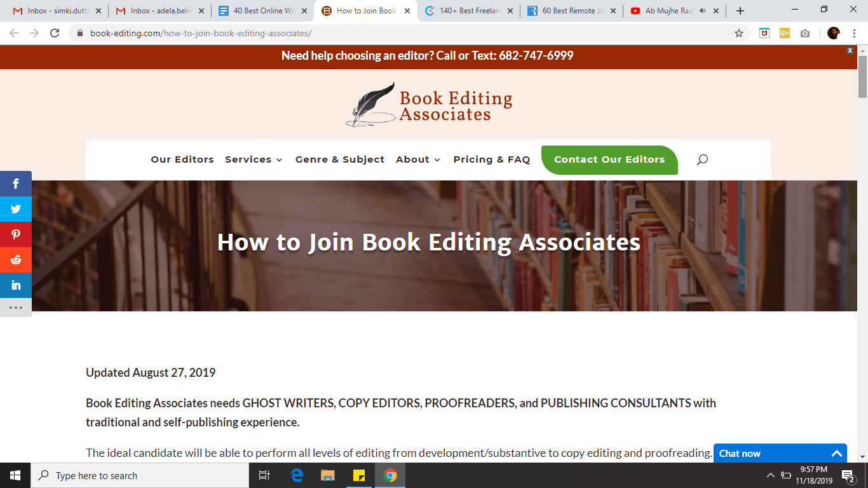Click the address bar URL

(201, 33)
